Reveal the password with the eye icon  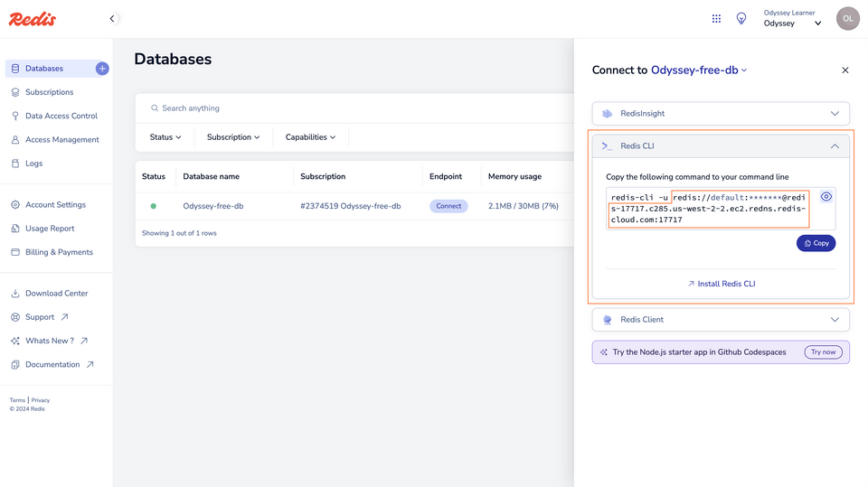click(826, 197)
